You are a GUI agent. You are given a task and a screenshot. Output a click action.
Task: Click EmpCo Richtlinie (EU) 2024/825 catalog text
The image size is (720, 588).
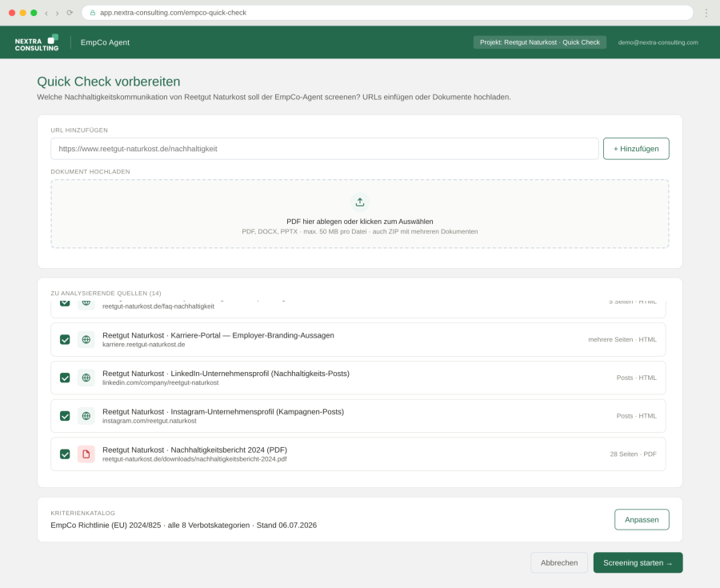coord(184,525)
